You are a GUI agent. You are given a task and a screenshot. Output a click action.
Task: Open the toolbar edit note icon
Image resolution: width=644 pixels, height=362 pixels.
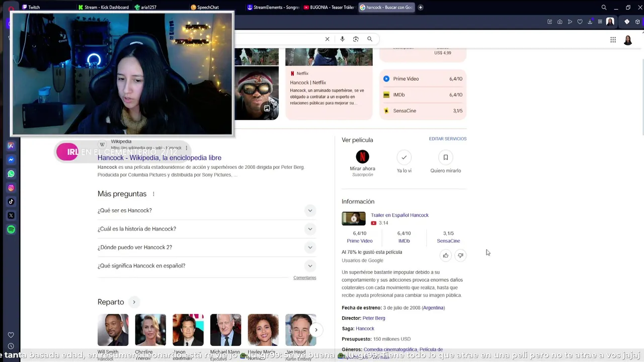(x=549, y=22)
